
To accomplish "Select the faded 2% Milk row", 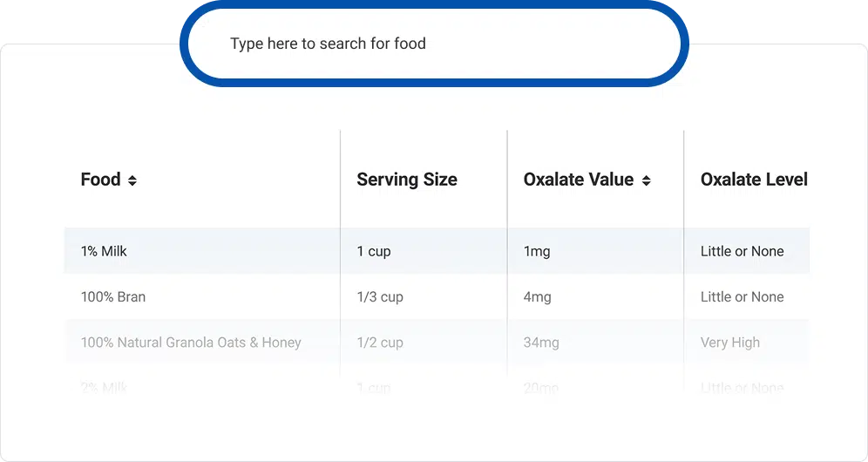I will point(437,387).
